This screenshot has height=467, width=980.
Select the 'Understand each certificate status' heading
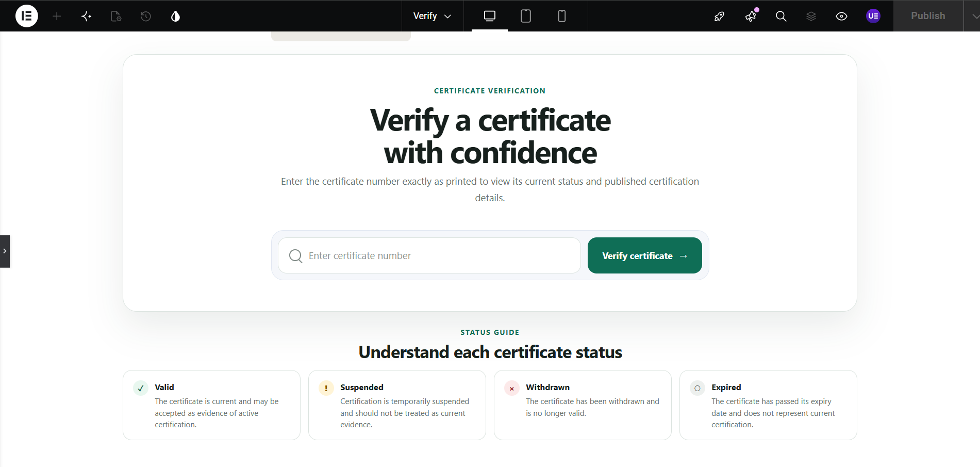click(490, 352)
